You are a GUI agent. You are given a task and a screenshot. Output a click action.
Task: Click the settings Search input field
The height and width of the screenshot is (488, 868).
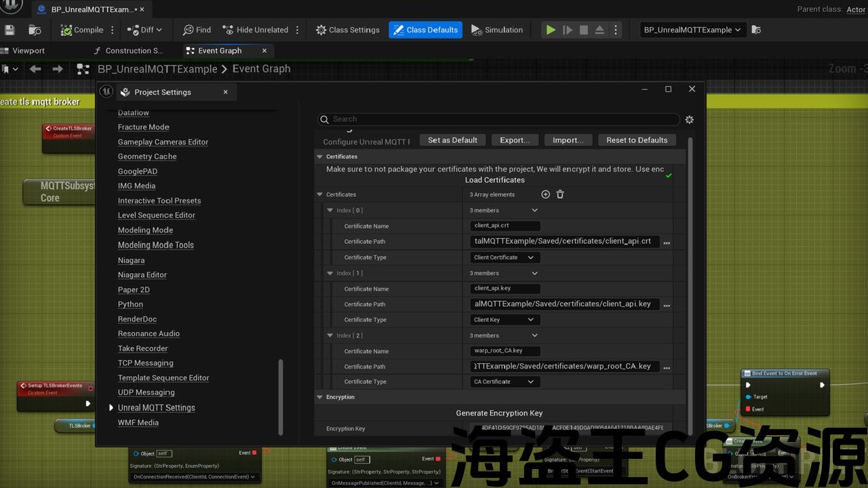pyautogui.click(x=502, y=119)
